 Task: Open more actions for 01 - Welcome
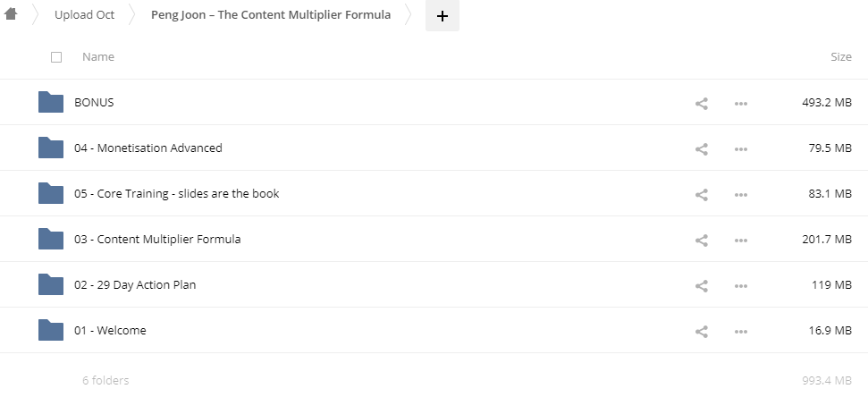[740, 331]
